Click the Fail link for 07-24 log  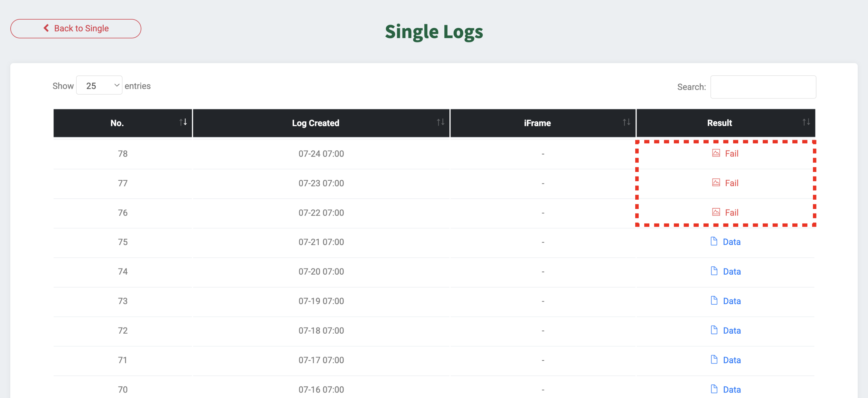tap(731, 154)
